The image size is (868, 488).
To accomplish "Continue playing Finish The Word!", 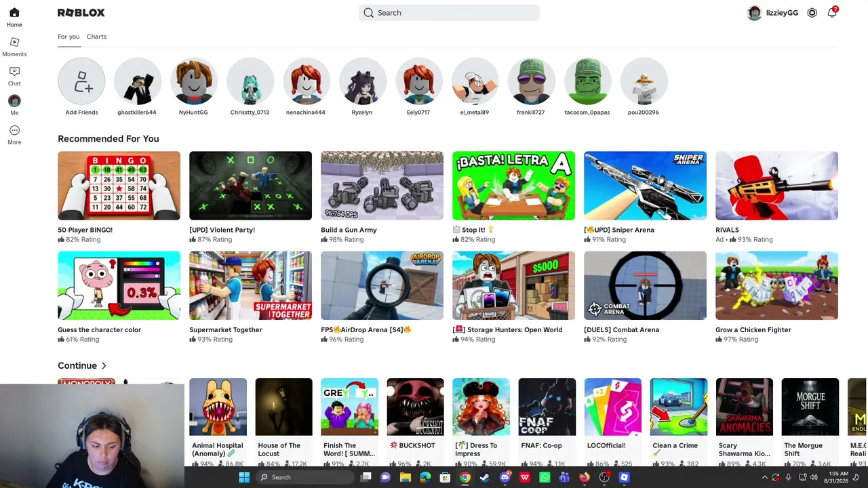I will [x=349, y=407].
